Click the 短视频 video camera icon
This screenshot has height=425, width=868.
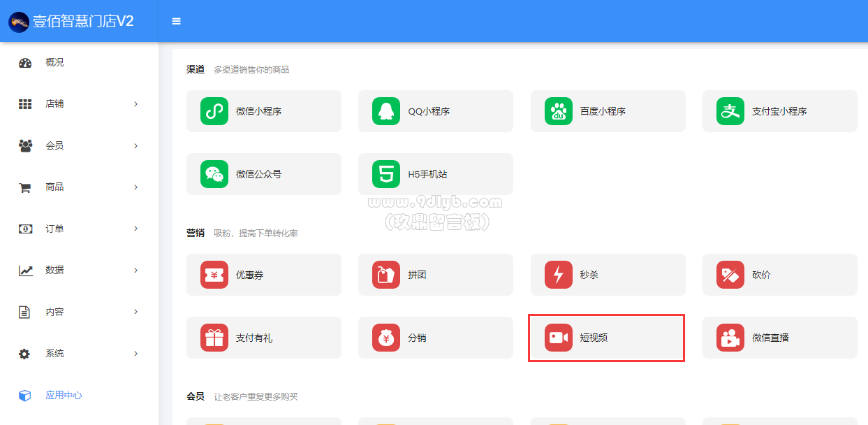559,338
